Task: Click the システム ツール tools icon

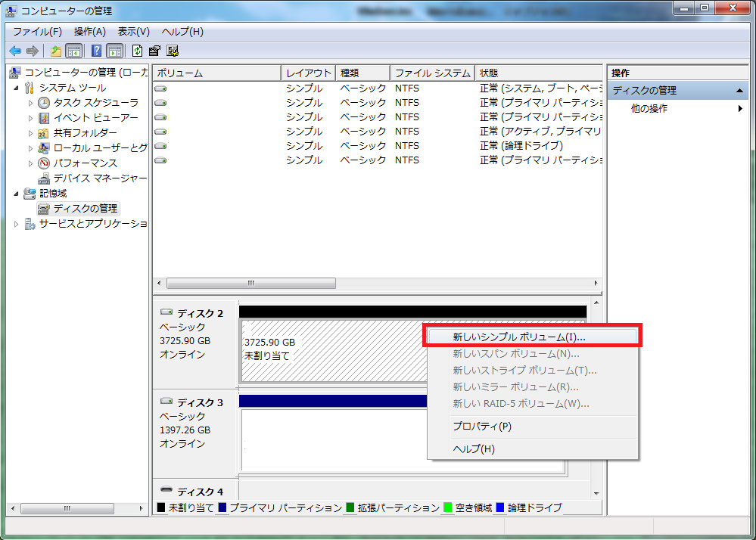Action: point(30,88)
